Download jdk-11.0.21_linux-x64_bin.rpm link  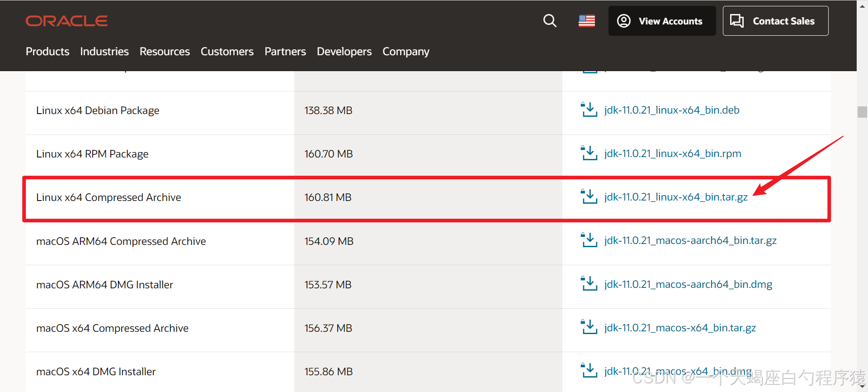point(672,153)
